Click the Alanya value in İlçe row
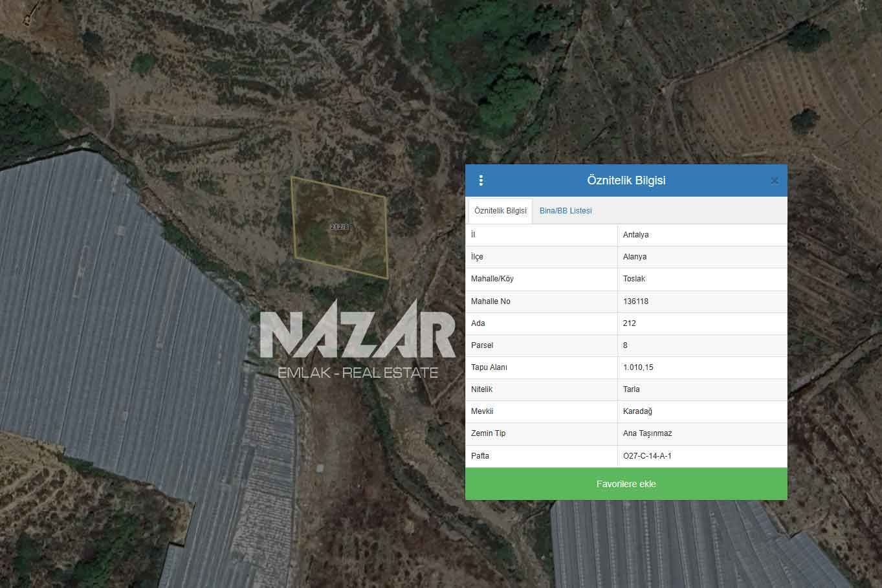Image resolution: width=882 pixels, height=588 pixels. pos(635,257)
